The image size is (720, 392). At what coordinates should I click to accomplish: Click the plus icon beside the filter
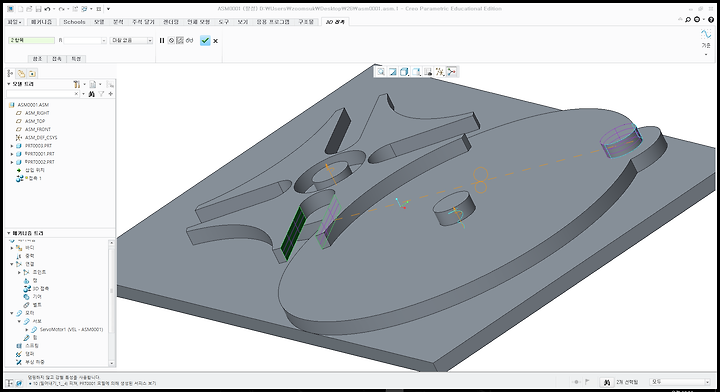tap(111, 94)
